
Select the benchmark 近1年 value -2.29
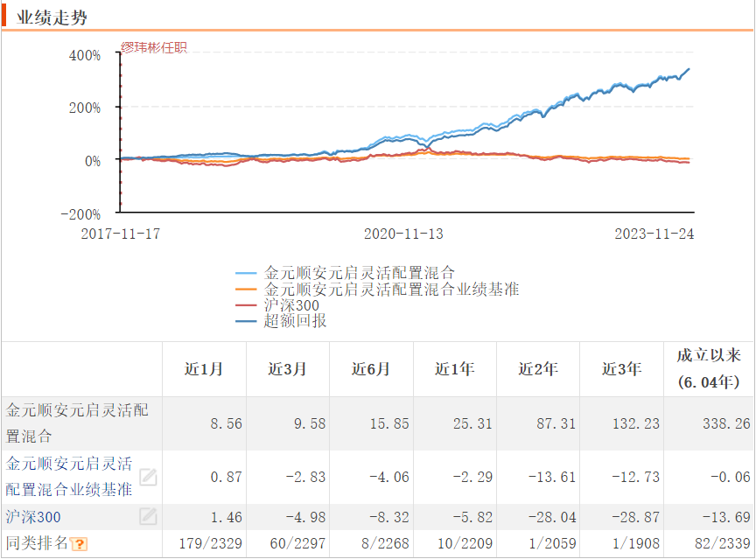(x=472, y=477)
